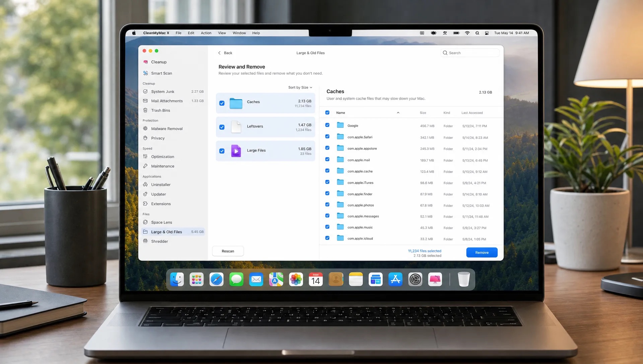Image resolution: width=643 pixels, height=364 pixels.
Task: Click the Name column sort arrow
Action: coord(398,113)
